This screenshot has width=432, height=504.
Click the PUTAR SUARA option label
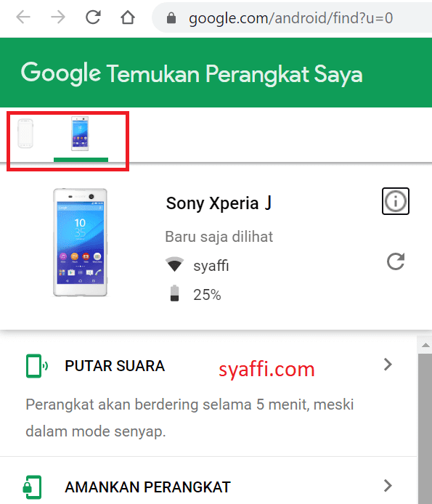tap(115, 366)
